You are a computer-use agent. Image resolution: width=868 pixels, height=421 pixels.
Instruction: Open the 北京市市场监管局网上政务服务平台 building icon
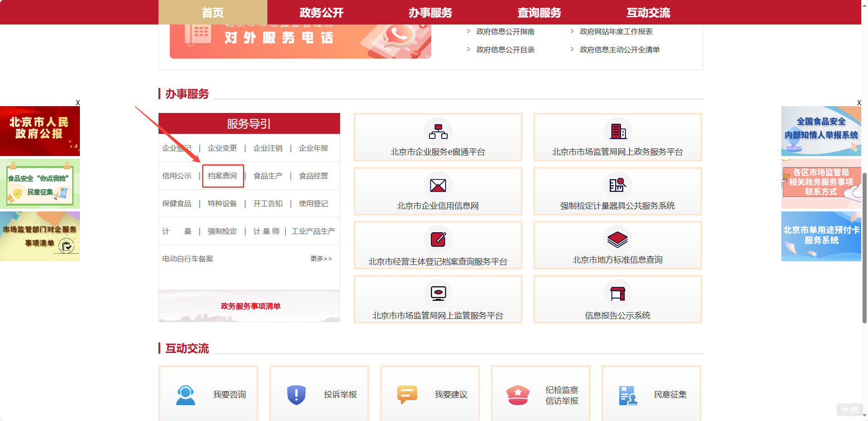click(617, 131)
